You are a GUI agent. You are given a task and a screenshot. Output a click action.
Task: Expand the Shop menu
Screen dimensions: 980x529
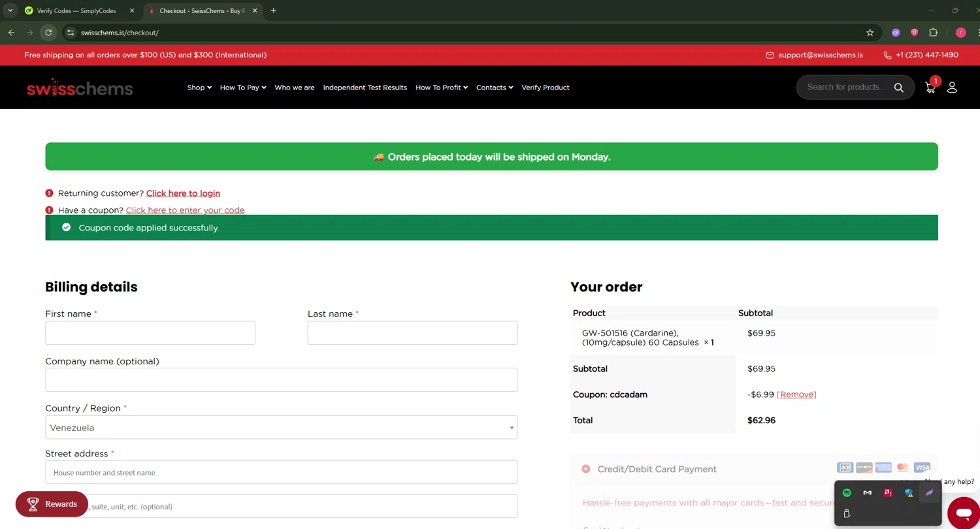[x=199, y=88]
